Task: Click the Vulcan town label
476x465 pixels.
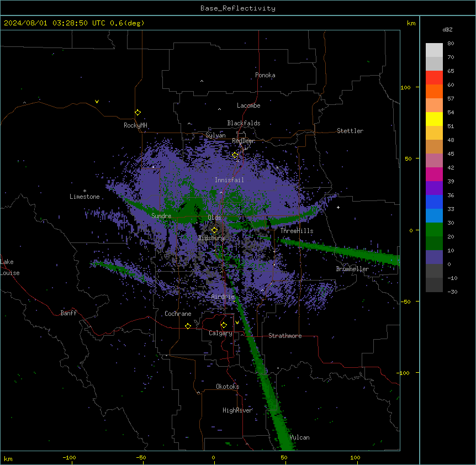Action: click(x=300, y=437)
